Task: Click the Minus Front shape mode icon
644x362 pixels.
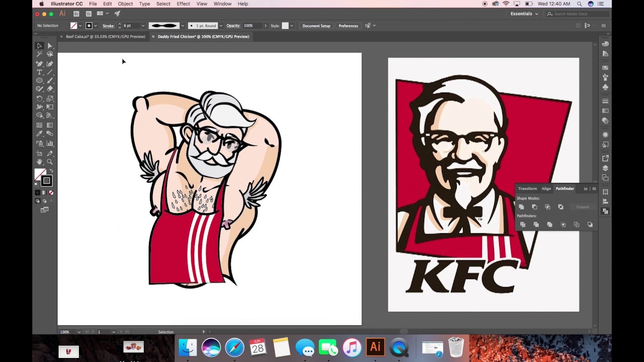Action: point(534,207)
